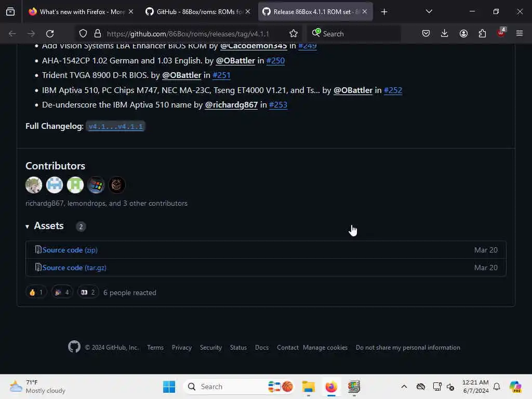Open pull request #252 link
This screenshot has width=532, height=399.
pyautogui.click(x=393, y=90)
